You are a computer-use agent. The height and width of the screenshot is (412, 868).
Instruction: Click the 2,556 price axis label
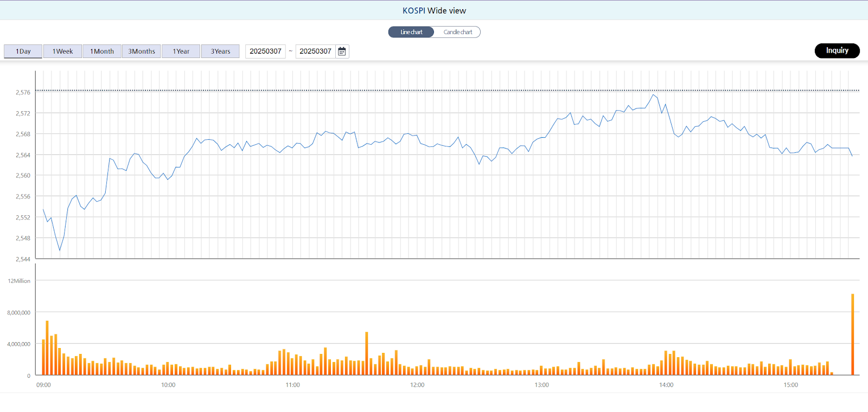[23, 197]
